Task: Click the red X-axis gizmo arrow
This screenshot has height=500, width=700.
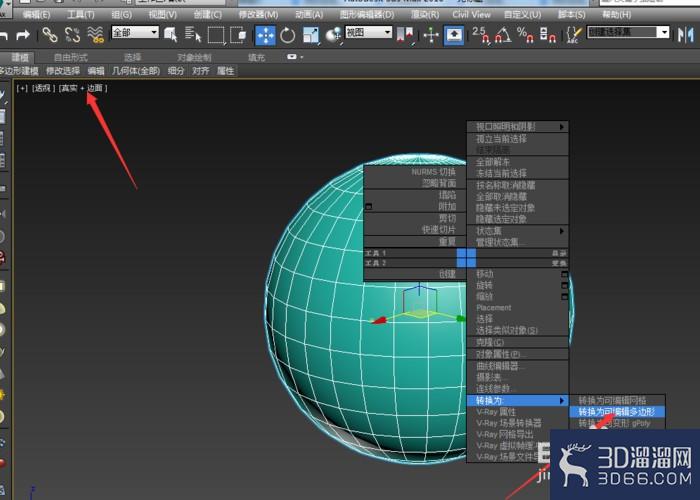Action: point(379,320)
